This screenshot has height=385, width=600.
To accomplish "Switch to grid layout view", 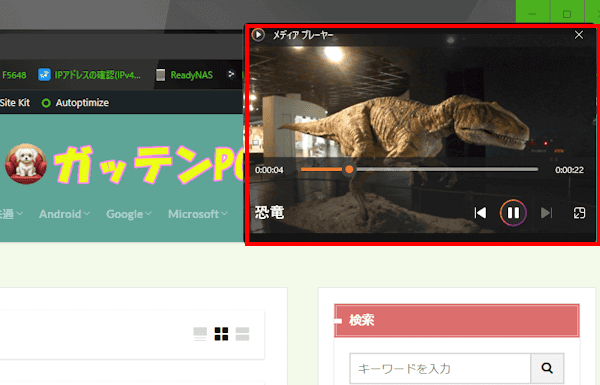I will click(x=221, y=334).
